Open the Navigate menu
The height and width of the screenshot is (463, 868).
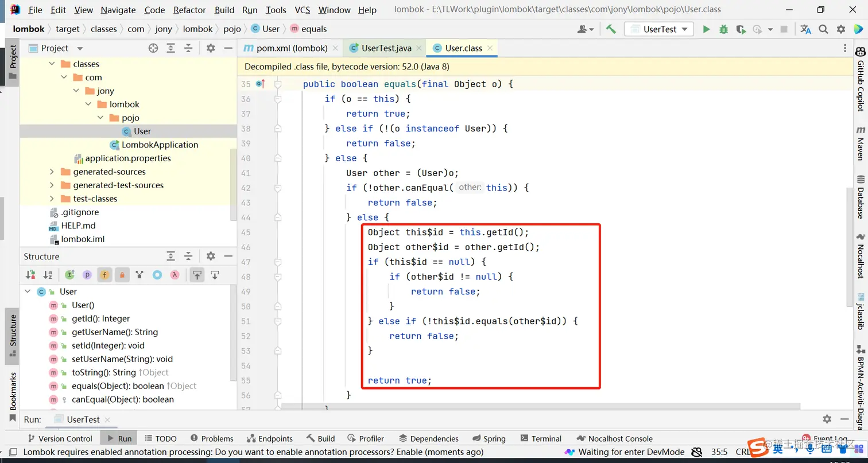(x=118, y=10)
